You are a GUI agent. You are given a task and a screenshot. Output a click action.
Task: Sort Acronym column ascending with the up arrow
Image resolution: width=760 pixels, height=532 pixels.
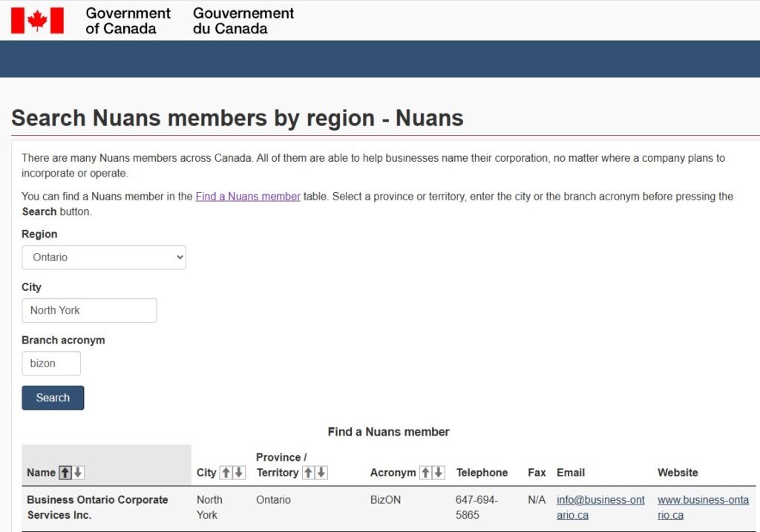(425, 473)
